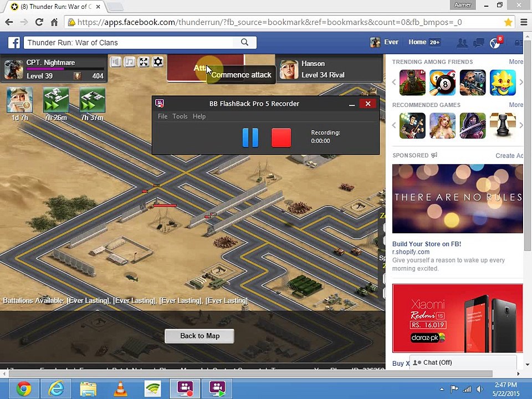Open Facebook messages icon
Viewport: 532px width, 399px height.
(479, 43)
